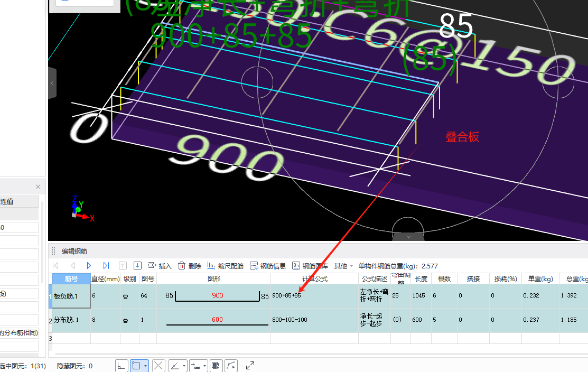Viewport: 588px width, 372px height.
Task: Toggle the cross intersection snap icon
Action: pyautogui.click(x=158, y=366)
